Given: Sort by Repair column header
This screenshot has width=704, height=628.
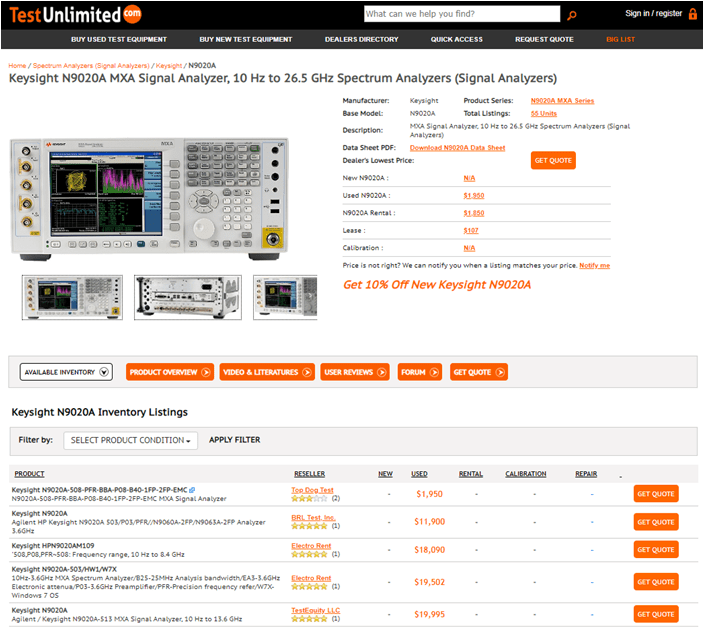Looking at the screenshot, I should tap(586, 474).
